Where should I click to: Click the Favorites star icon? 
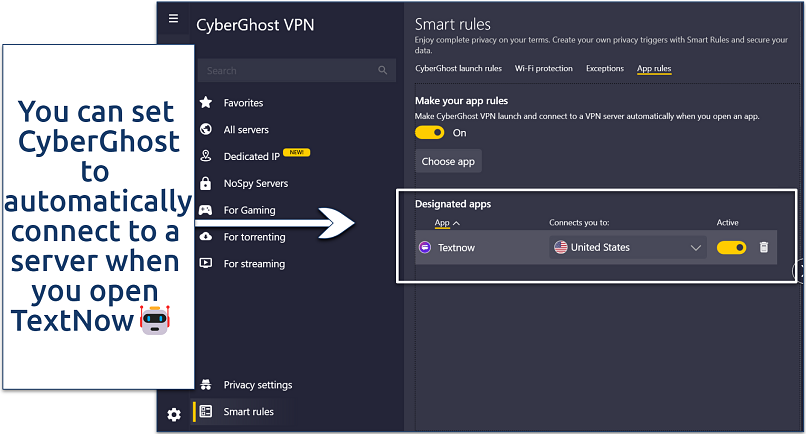point(206,102)
